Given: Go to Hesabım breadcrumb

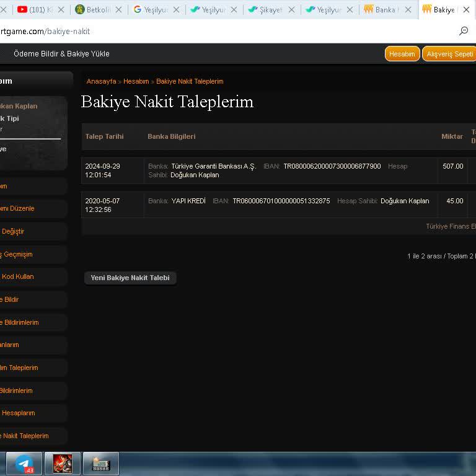Looking at the screenshot, I should tap(136, 81).
